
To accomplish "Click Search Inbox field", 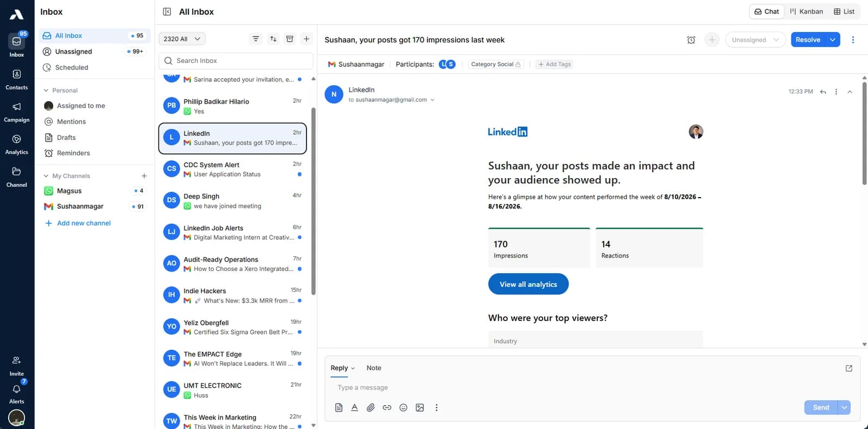I will [236, 61].
